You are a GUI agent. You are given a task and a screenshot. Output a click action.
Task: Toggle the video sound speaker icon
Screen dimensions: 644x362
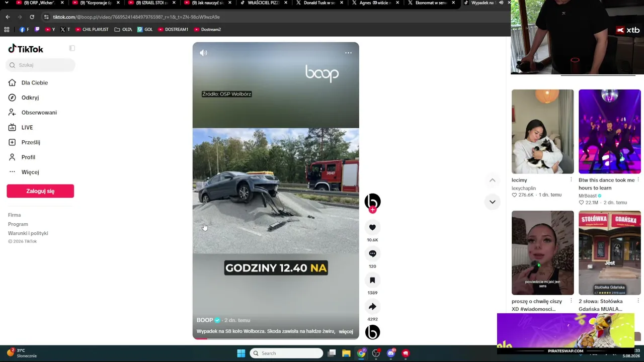pyautogui.click(x=203, y=53)
